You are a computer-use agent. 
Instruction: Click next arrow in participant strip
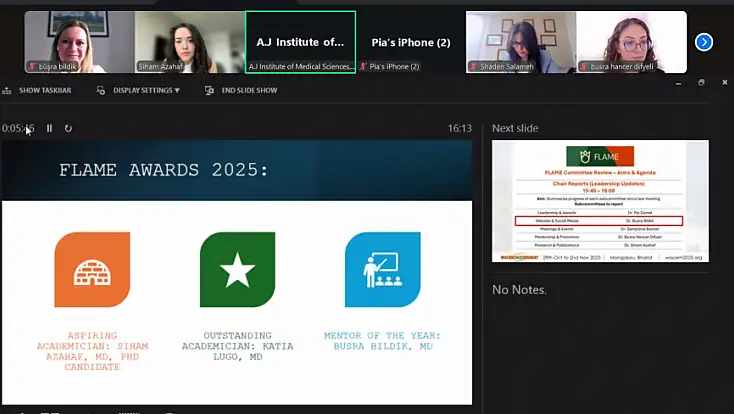coord(704,42)
